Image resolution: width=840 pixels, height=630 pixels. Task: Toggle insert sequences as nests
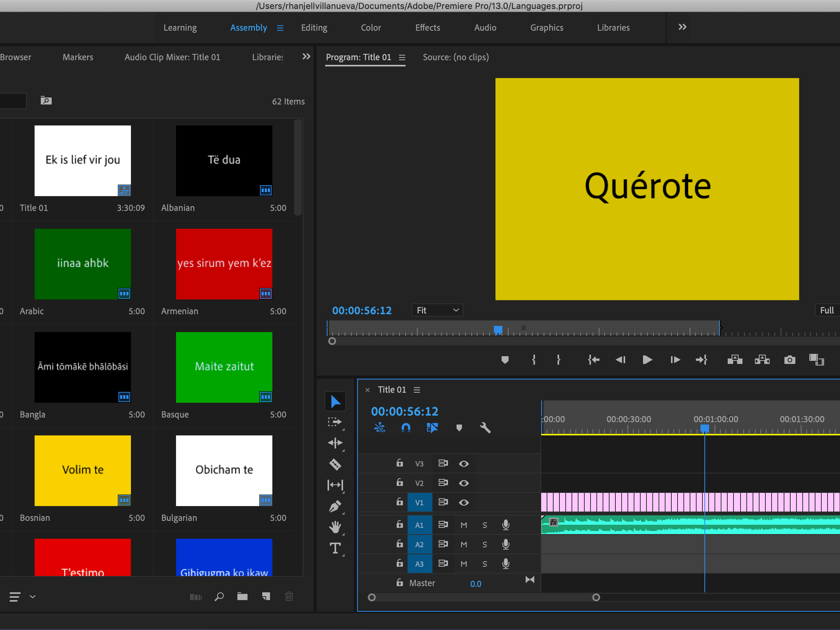380,428
